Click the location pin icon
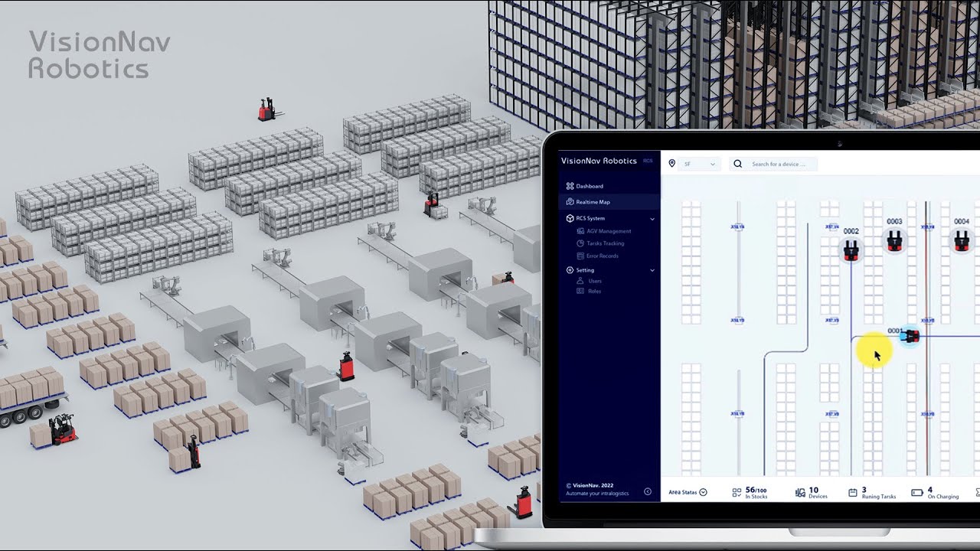The image size is (980, 551). (672, 164)
